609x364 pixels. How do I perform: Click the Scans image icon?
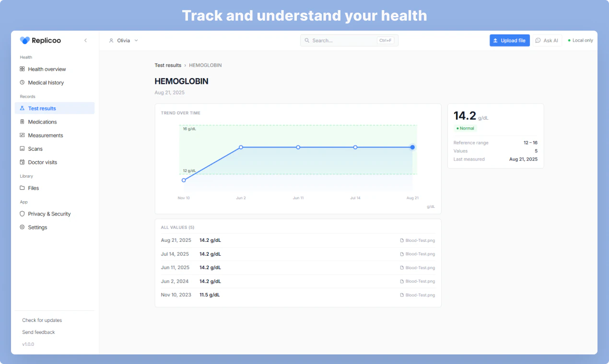[x=22, y=148]
